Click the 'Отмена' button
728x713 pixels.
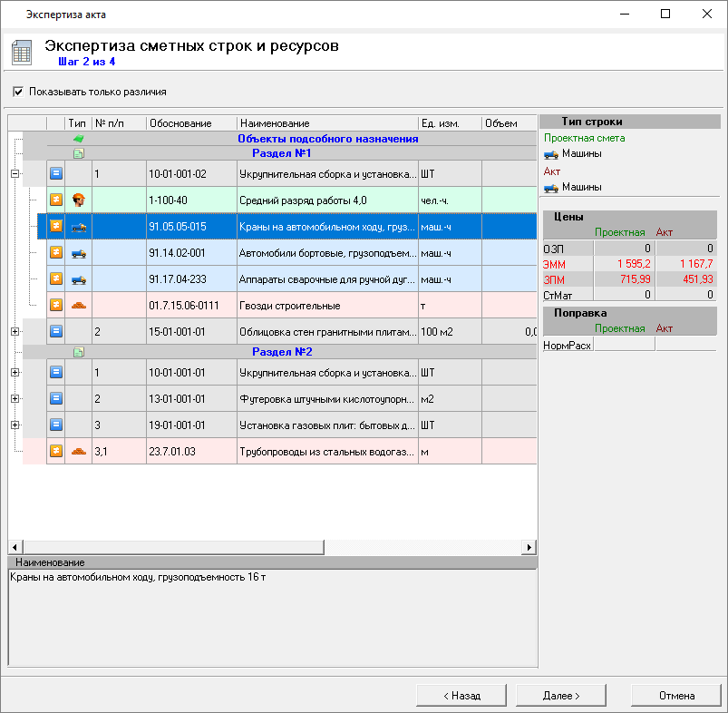[676, 696]
